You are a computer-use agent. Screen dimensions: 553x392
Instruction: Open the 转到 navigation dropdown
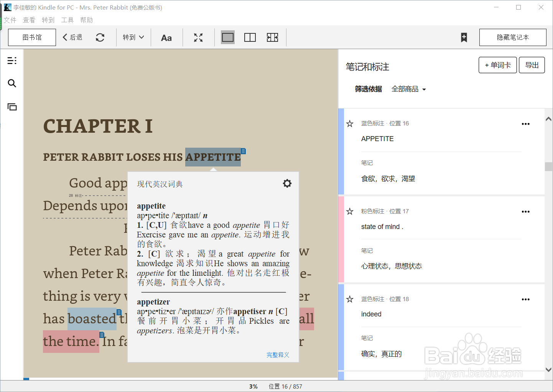(x=133, y=37)
